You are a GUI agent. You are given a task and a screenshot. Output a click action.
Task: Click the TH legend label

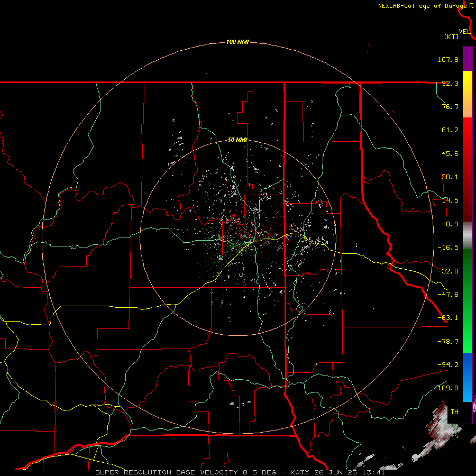tap(454, 411)
